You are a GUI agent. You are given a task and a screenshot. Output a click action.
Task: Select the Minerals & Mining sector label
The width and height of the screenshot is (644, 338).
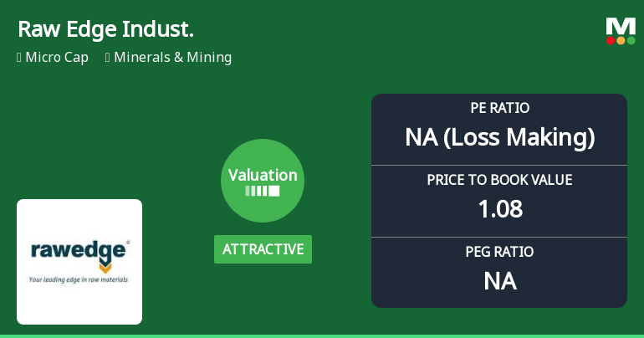click(173, 58)
